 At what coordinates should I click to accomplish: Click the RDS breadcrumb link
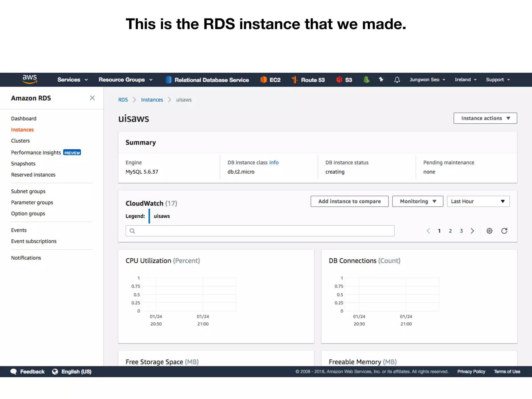point(123,100)
